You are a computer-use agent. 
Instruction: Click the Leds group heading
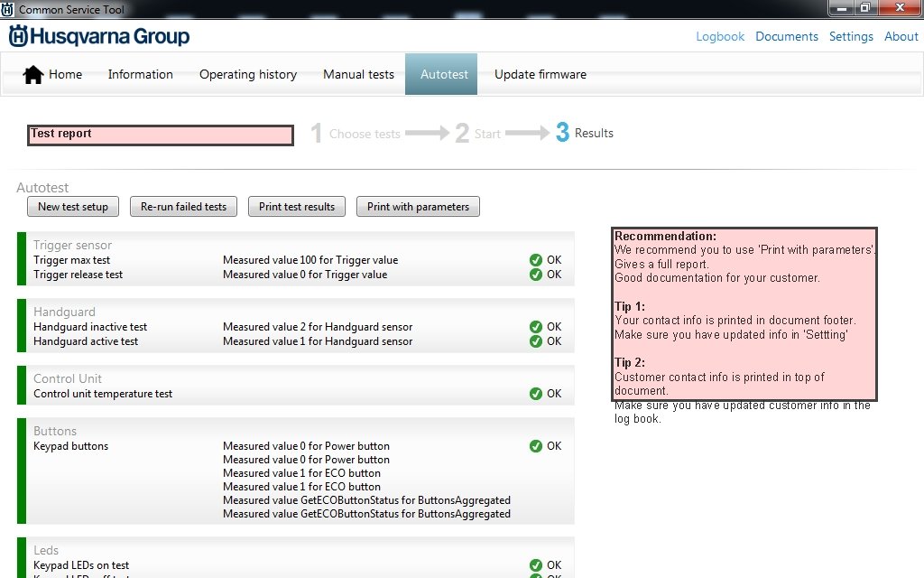point(46,550)
